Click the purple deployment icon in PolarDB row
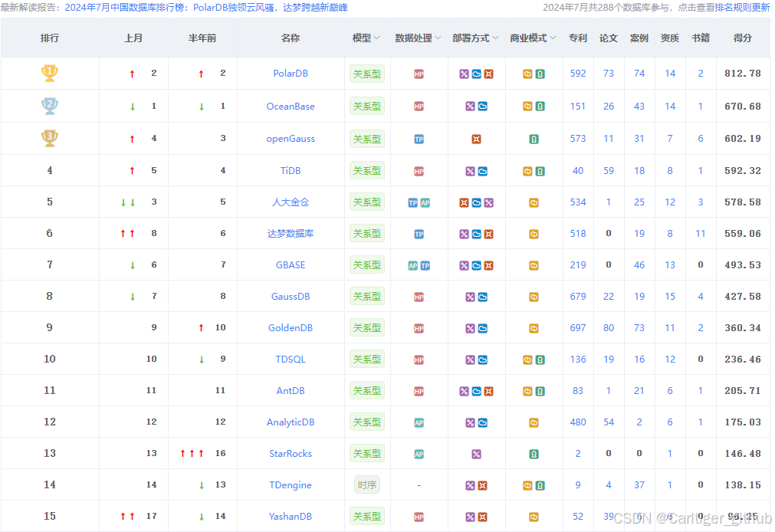 [x=464, y=74]
